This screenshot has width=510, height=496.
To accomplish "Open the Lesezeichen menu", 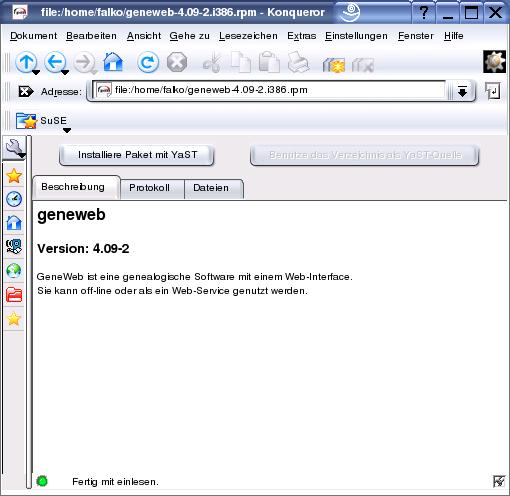I will [248, 36].
